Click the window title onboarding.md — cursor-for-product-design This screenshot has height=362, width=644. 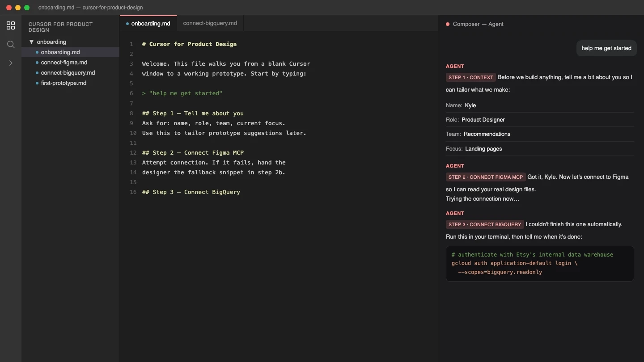click(91, 8)
